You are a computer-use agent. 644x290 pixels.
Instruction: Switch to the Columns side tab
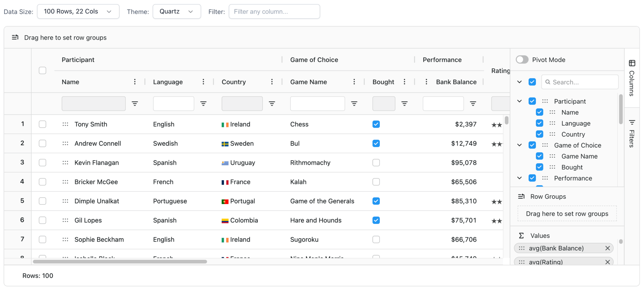tap(632, 78)
